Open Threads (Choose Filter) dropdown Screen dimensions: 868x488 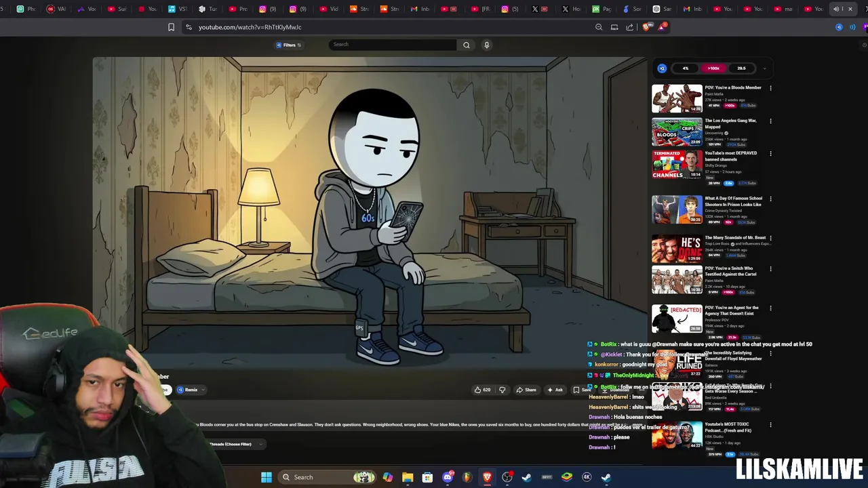tap(235, 444)
